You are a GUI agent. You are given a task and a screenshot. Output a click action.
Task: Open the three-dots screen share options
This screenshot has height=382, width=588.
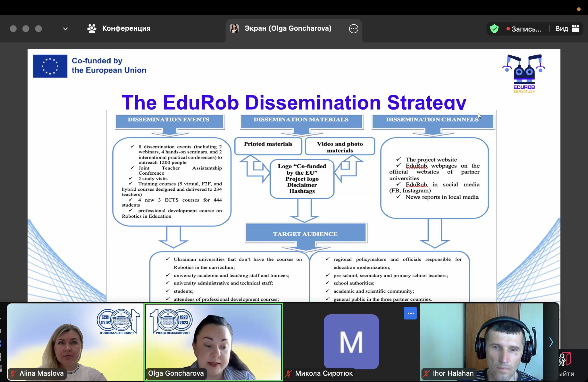click(x=353, y=29)
